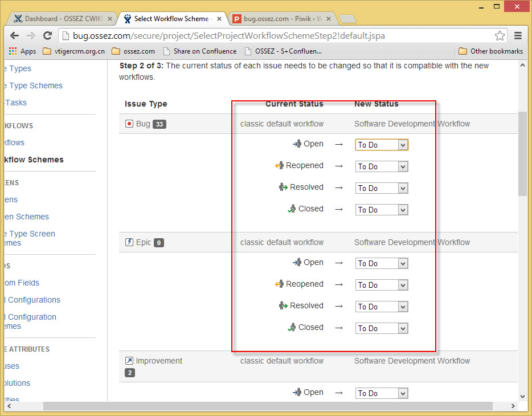This screenshot has height=416, width=532.
Task: Switch to the Dashboard - OSSEZ CWIKI tab
Action: [63, 19]
